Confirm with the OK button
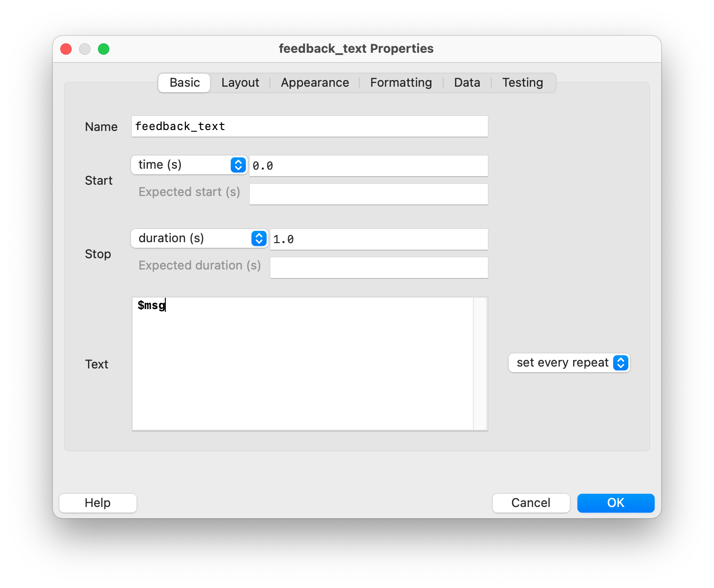Image resolution: width=714 pixels, height=588 pixels. pos(616,503)
